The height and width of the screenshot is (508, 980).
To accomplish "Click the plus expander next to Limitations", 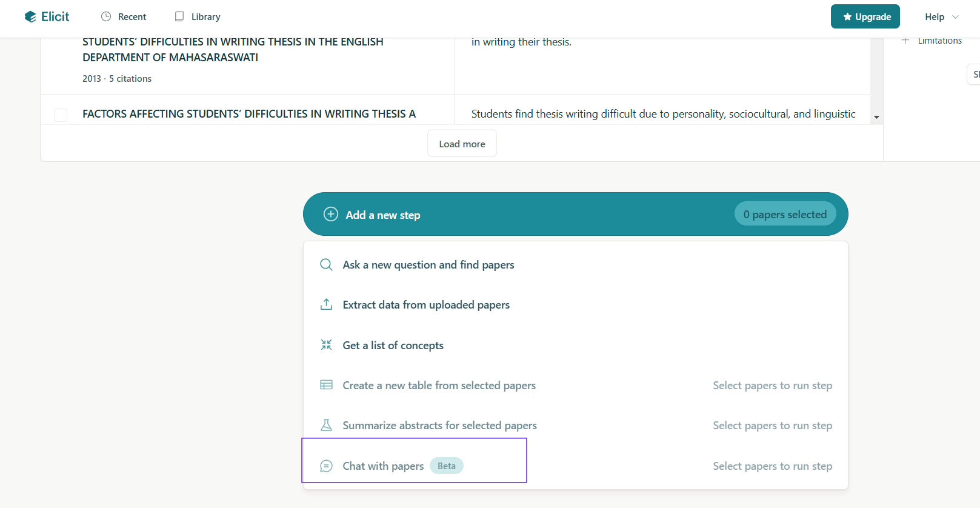I will [x=905, y=41].
